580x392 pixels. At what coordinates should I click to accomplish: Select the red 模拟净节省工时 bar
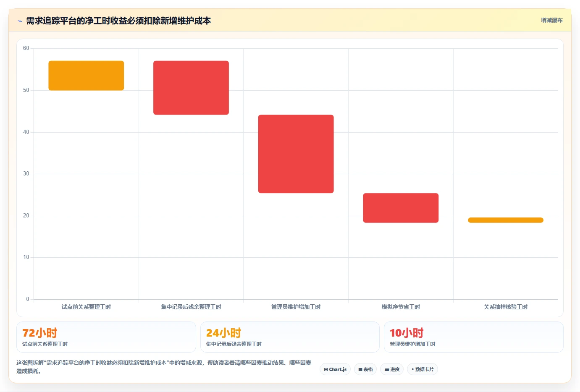click(x=401, y=208)
